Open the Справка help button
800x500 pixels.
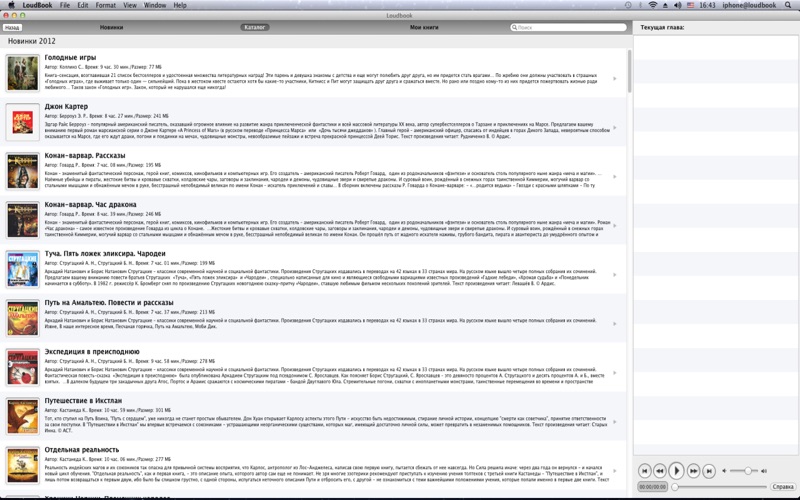coord(783,487)
